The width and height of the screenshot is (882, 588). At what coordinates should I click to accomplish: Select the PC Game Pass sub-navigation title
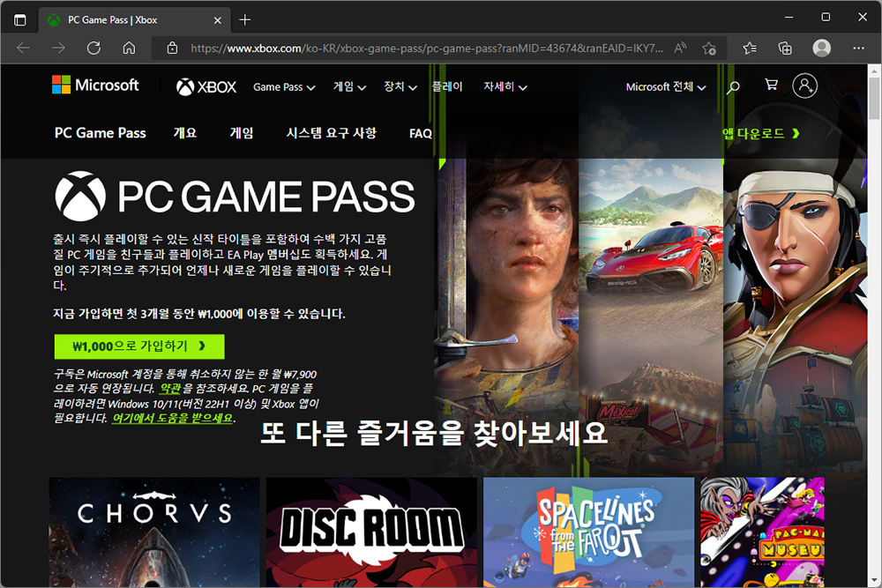[x=101, y=133]
